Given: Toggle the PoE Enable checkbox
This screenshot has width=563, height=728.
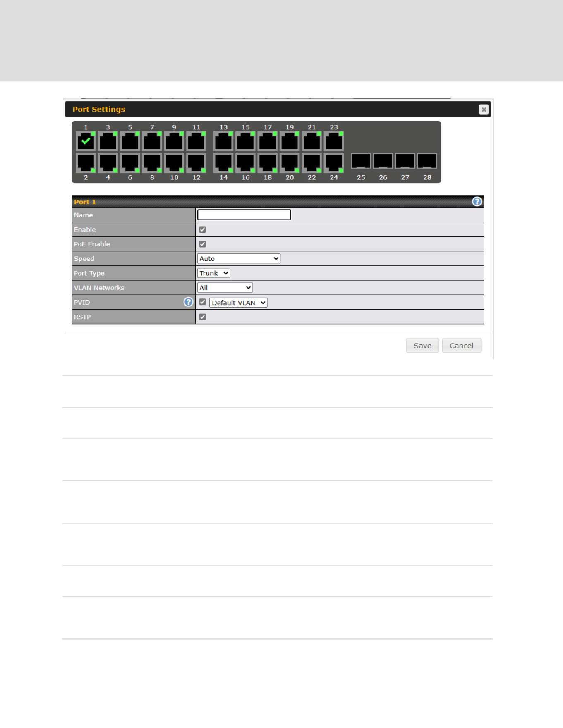Looking at the screenshot, I should point(202,244).
